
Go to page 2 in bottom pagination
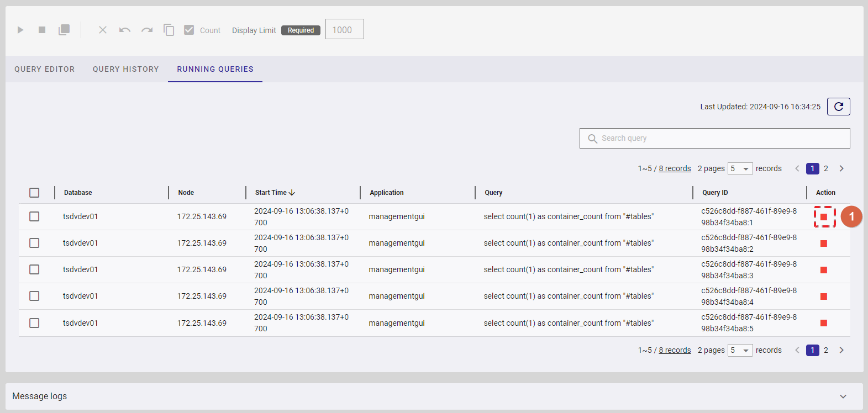click(826, 350)
